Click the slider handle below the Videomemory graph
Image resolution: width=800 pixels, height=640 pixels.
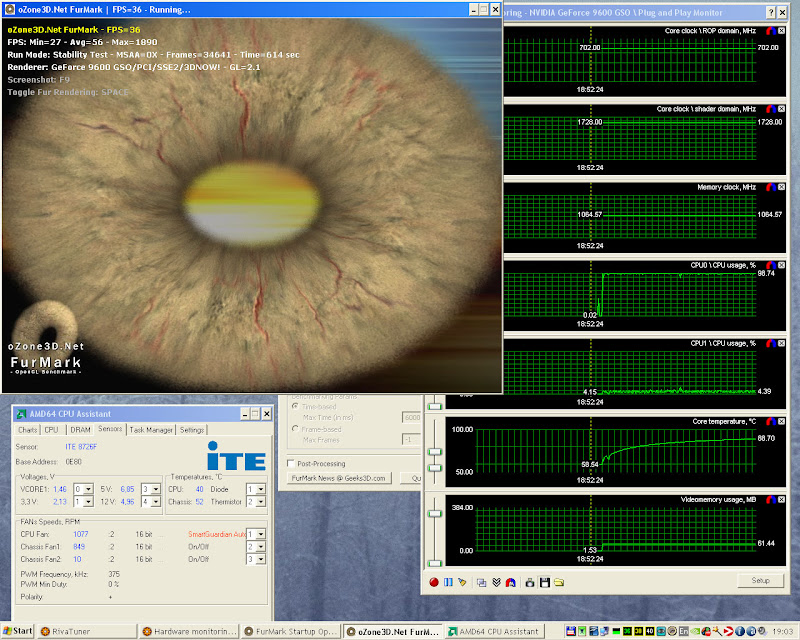[x=435, y=563]
